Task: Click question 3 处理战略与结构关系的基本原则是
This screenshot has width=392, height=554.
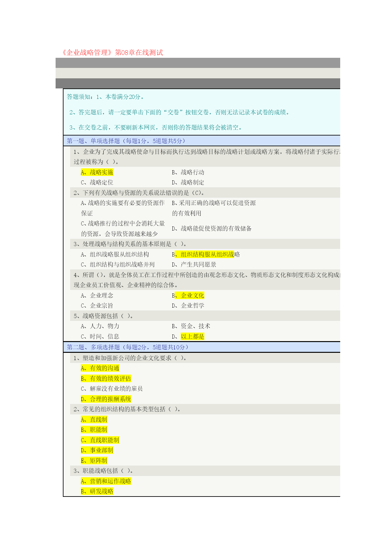Action: pyautogui.click(x=131, y=244)
